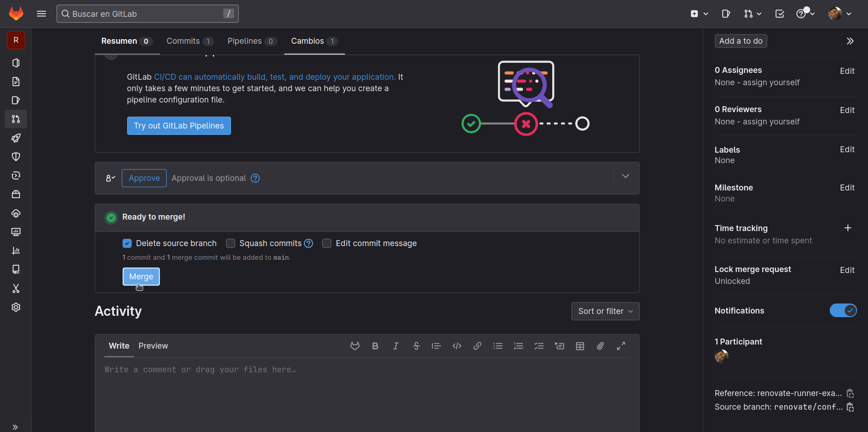
Task: Add a checklist in the comment editor
Action: [539, 346]
